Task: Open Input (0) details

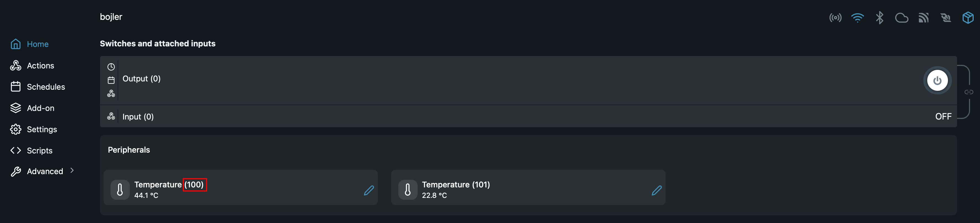Action: point(138,117)
